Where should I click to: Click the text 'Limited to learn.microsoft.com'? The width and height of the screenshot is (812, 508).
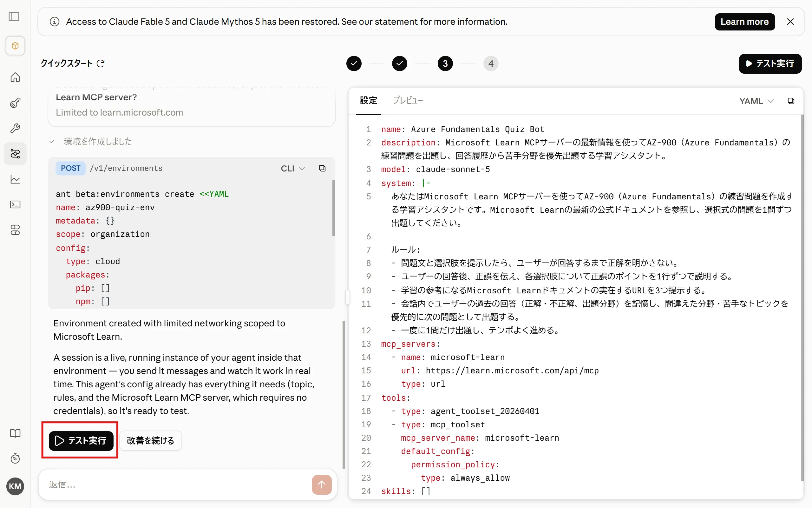[120, 112]
